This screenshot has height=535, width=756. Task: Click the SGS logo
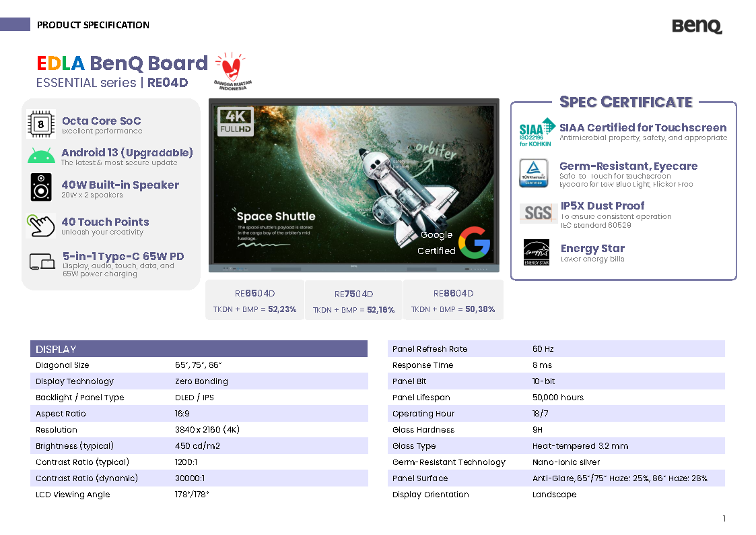(x=538, y=213)
